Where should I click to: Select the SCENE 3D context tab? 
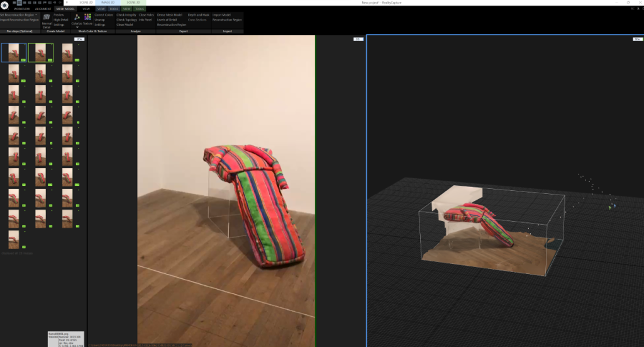pyautogui.click(x=133, y=3)
